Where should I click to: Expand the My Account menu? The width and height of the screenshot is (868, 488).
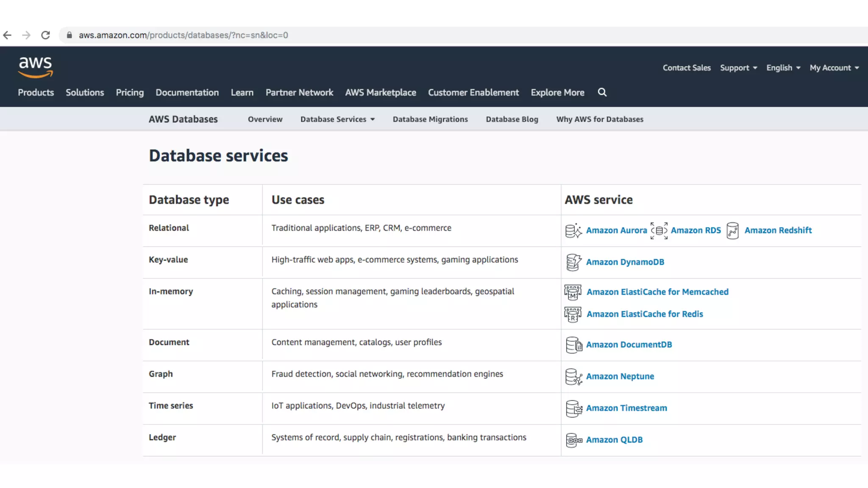click(834, 68)
